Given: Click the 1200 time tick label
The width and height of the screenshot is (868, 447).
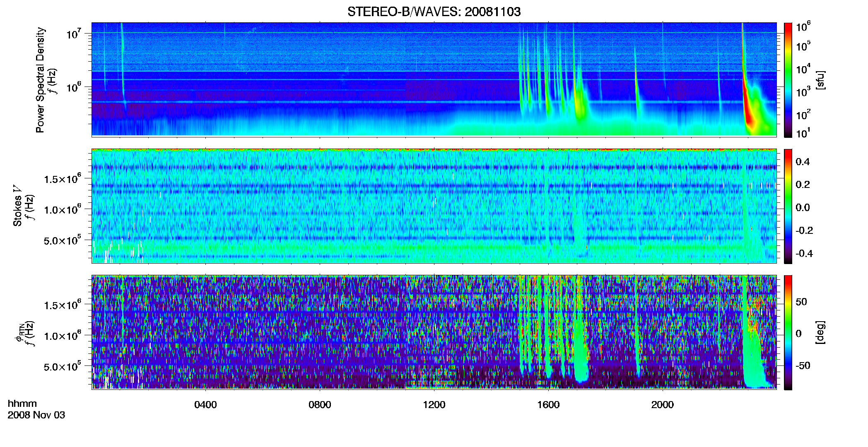Looking at the screenshot, I should point(434,405).
